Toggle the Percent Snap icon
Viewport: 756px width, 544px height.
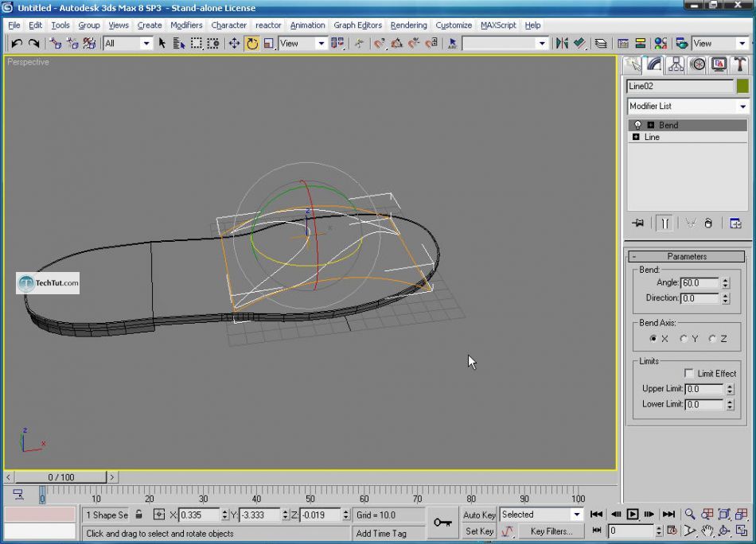coord(414,44)
